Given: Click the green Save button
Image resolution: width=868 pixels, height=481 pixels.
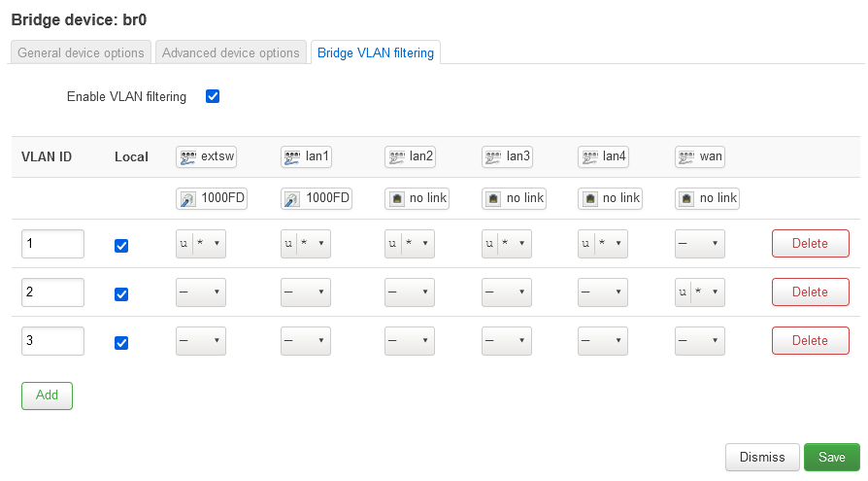Looking at the screenshot, I should coord(831,457).
